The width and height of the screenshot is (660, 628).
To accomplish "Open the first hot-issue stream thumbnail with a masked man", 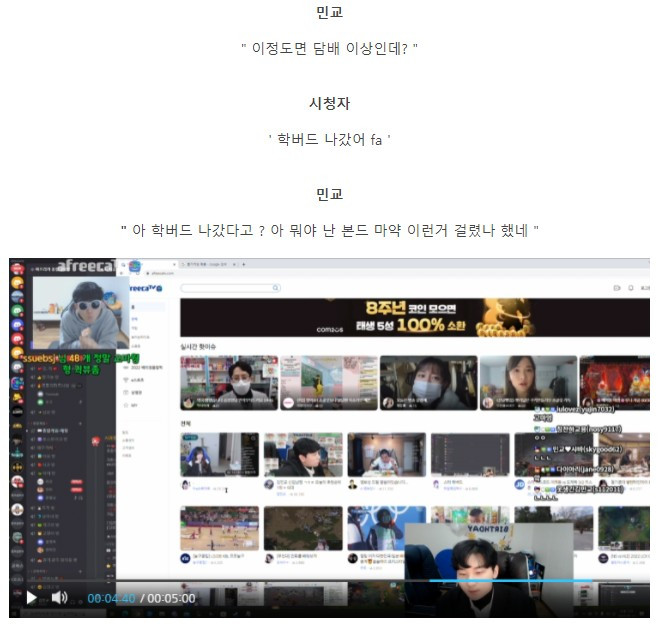I will pyautogui.click(x=229, y=383).
